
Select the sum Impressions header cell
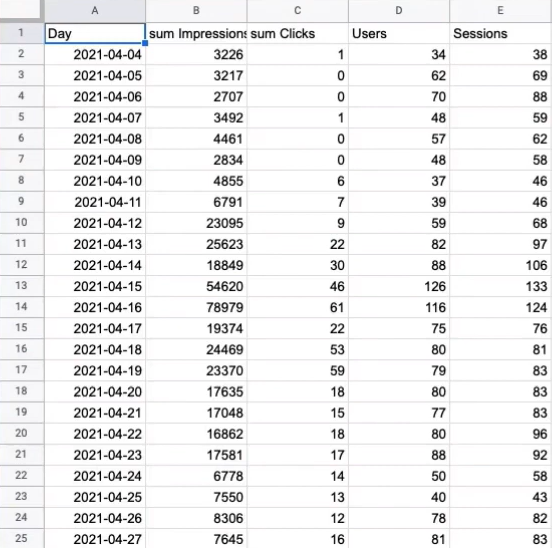pos(196,34)
